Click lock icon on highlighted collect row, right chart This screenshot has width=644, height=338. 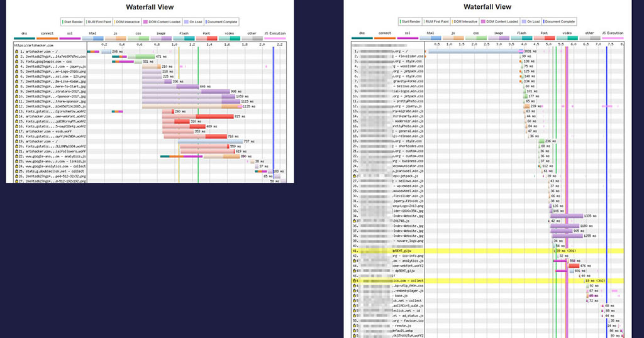[355, 281]
